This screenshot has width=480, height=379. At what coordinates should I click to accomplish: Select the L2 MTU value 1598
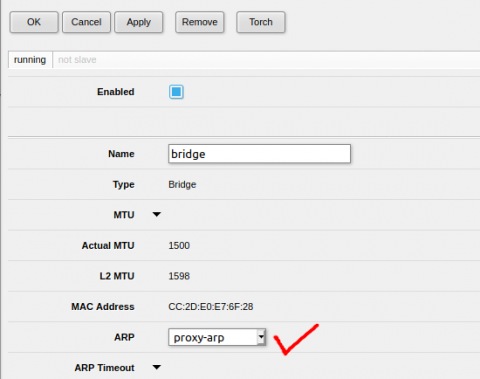tap(179, 276)
